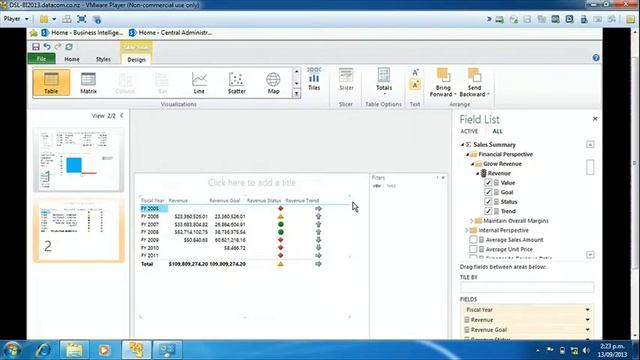Click the Revenue Status column header

click(264, 200)
